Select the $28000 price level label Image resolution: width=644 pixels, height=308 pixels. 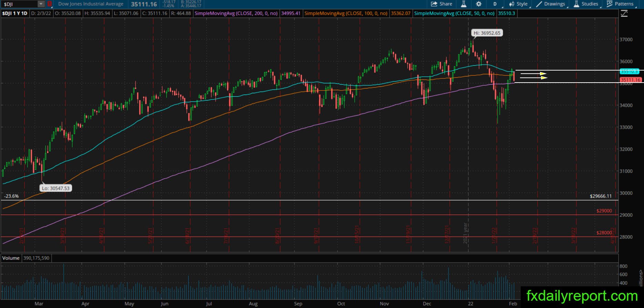[604, 233]
